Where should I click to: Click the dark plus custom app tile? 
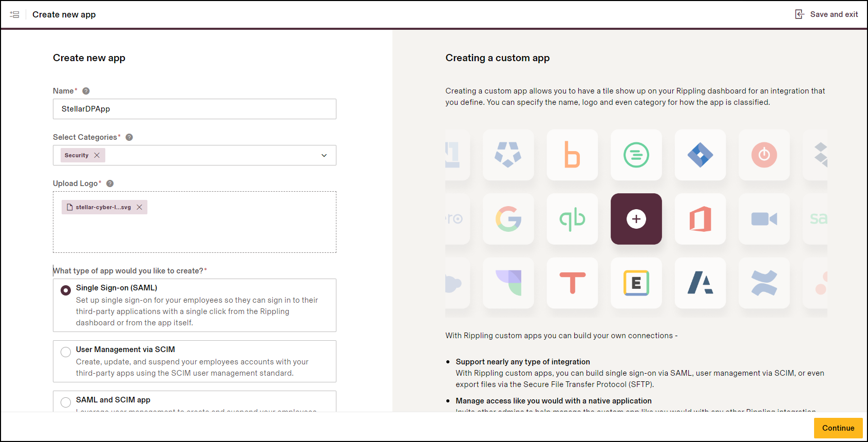point(636,219)
